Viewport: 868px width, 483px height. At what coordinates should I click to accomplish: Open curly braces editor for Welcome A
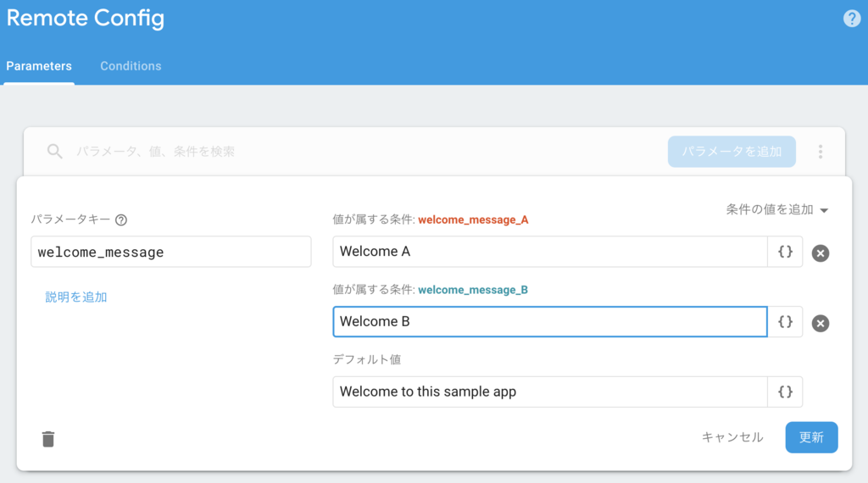tap(785, 252)
